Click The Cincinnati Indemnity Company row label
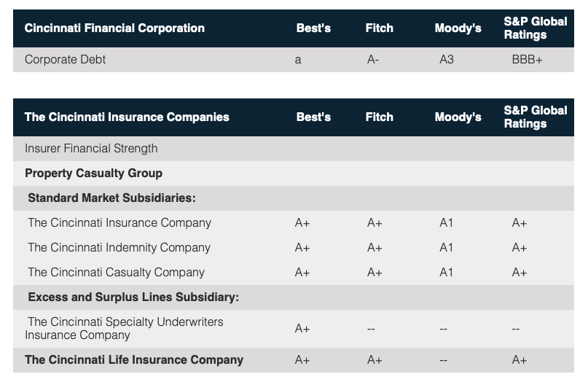The height and width of the screenshot is (382, 588). click(x=119, y=248)
